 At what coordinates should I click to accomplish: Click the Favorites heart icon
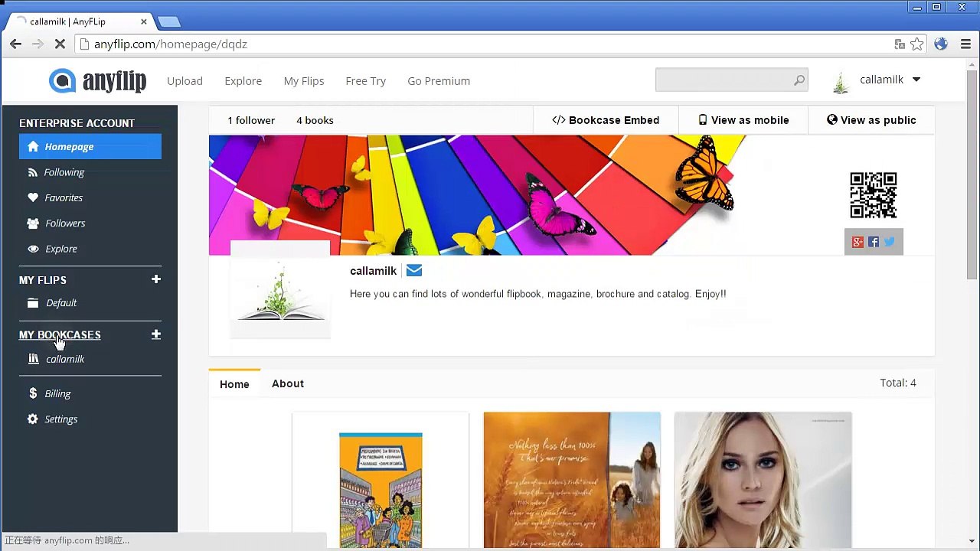point(32,197)
